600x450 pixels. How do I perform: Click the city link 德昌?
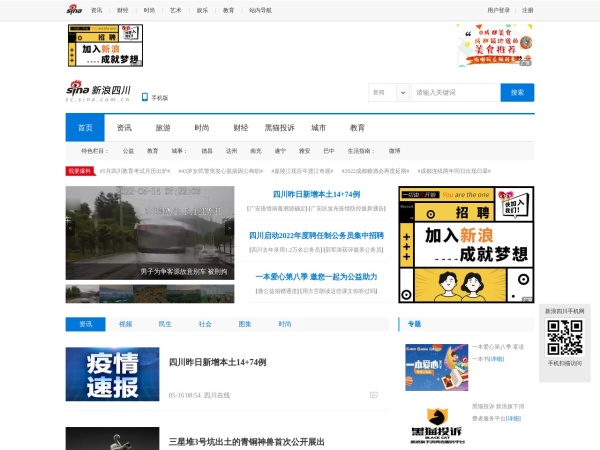pos(207,151)
